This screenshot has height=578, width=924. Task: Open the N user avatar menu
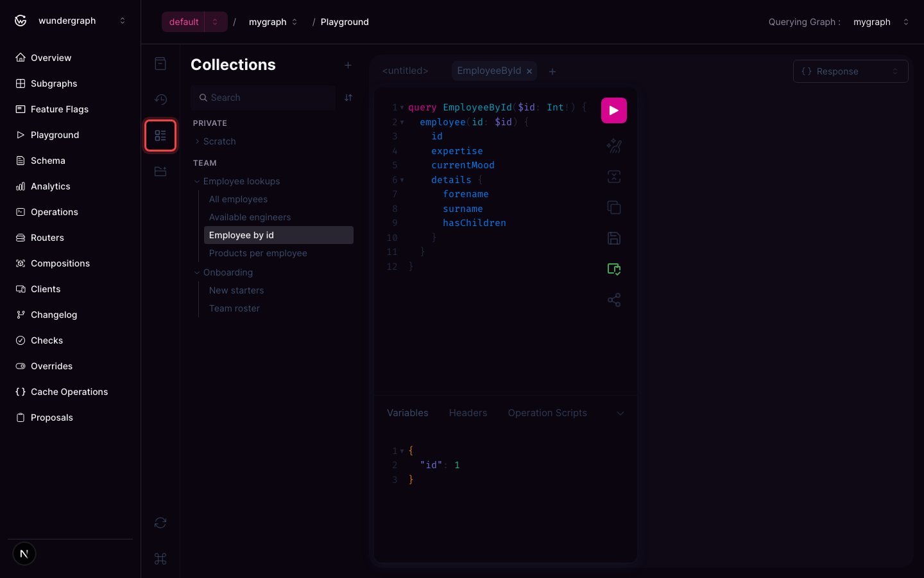tap(24, 554)
